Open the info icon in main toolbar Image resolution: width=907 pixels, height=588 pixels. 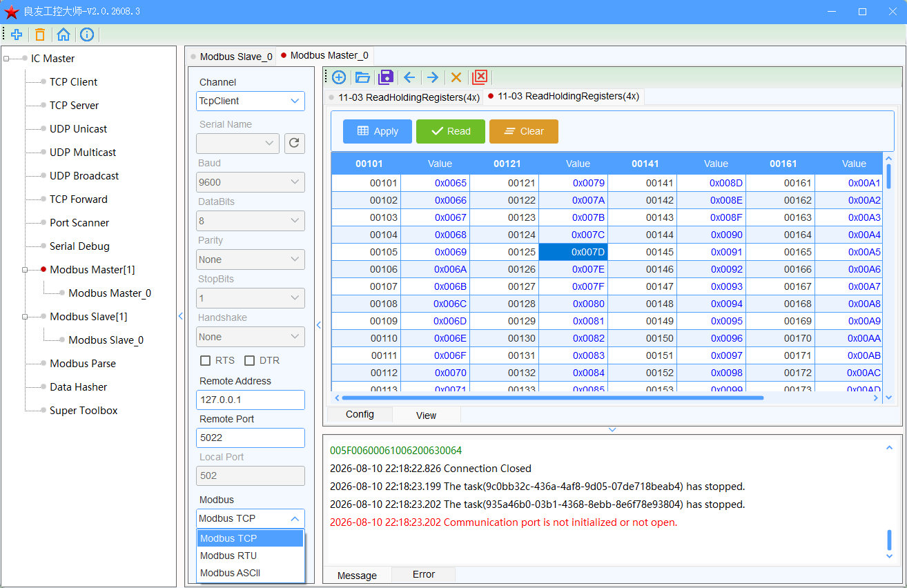pyautogui.click(x=87, y=35)
